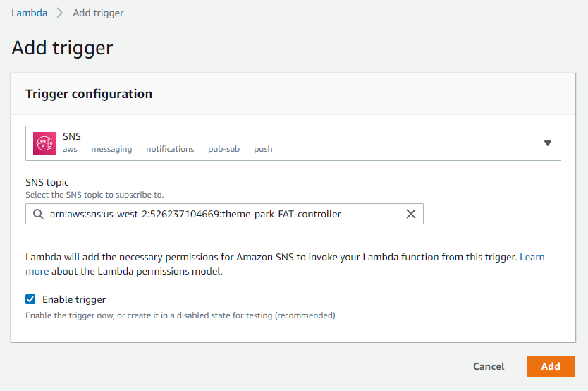Image resolution: width=588 pixels, height=391 pixels.
Task: Click into the SNS topic ARN input field
Action: (x=224, y=214)
